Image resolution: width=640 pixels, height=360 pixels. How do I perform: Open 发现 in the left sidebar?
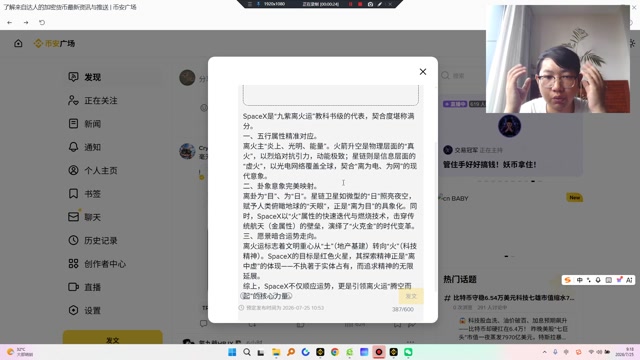coord(114,77)
